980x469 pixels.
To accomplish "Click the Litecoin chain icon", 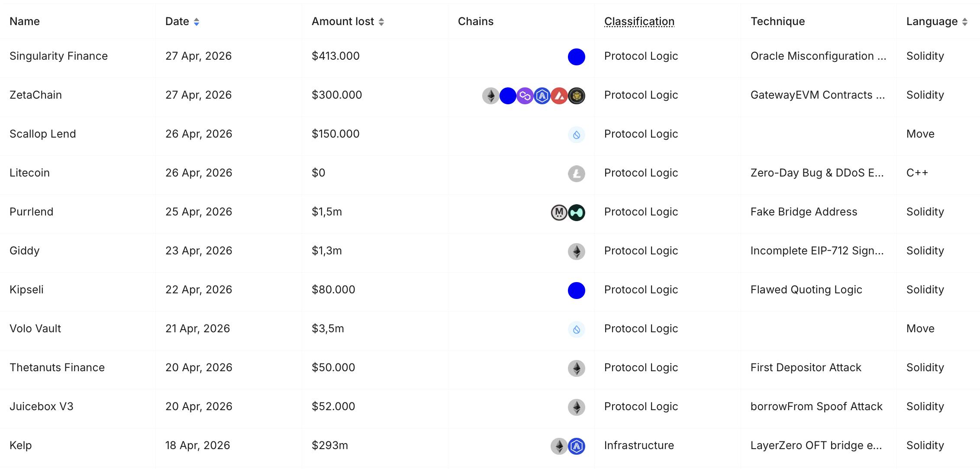I will tap(577, 173).
